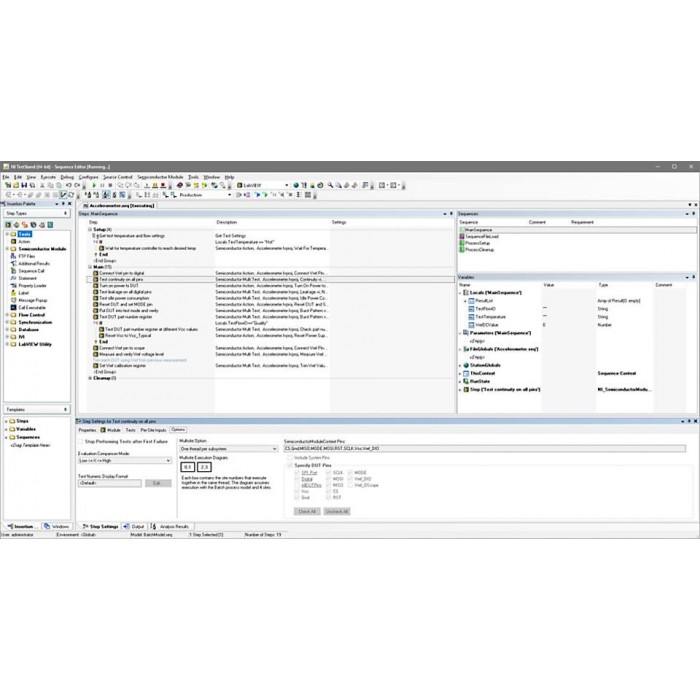Click the Sequence Call step icon

tap(13, 271)
